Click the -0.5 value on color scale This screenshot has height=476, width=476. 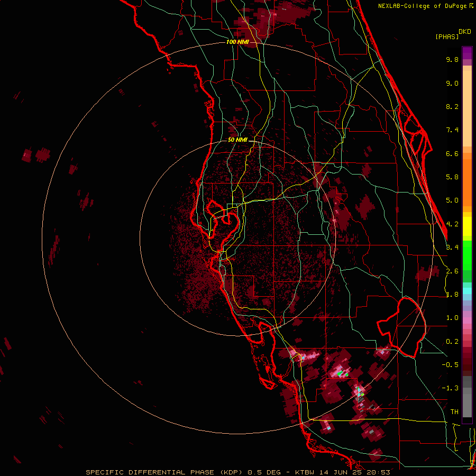450,365
